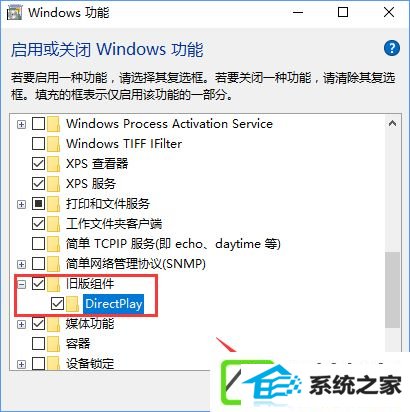The image size is (410, 412).
Task: Uncheck the DirectPlay checkbox
Action: click(x=57, y=304)
